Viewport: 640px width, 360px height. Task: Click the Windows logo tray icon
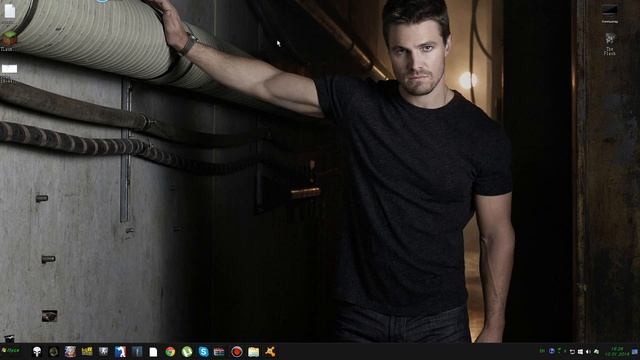pyautogui.click(x=580, y=351)
